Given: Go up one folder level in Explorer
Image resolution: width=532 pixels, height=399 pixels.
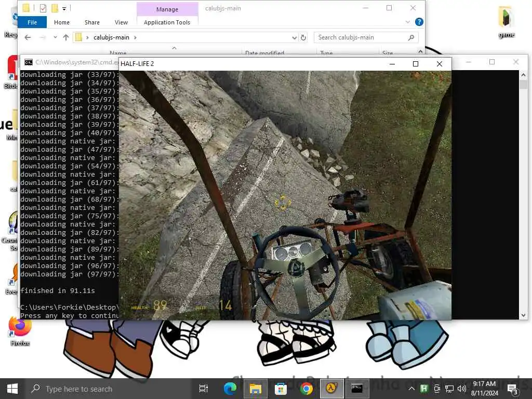Looking at the screenshot, I should click(66, 37).
